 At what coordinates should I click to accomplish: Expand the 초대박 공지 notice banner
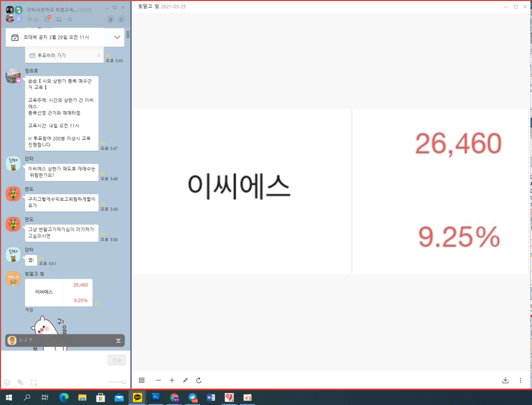(118, 38)
